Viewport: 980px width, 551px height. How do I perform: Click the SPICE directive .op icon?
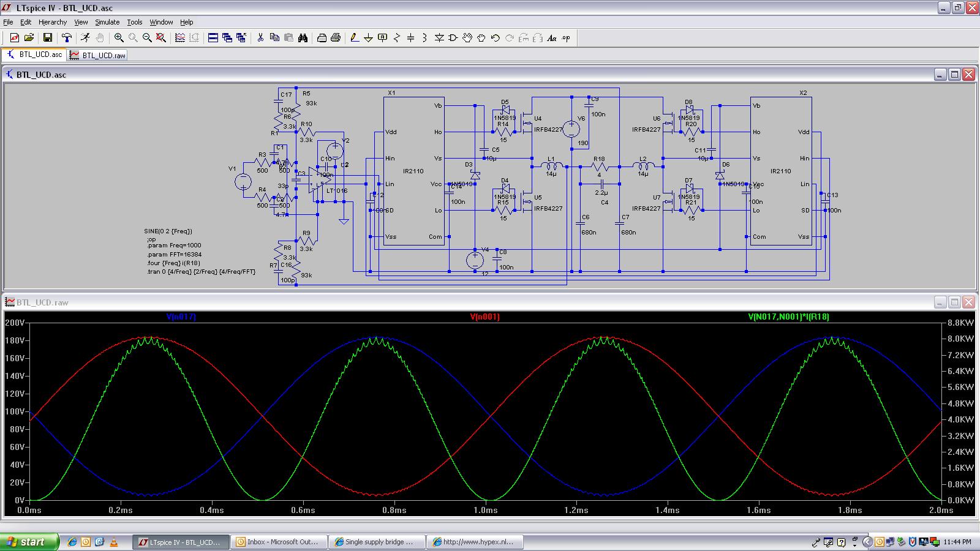click(x=566, y=38)
